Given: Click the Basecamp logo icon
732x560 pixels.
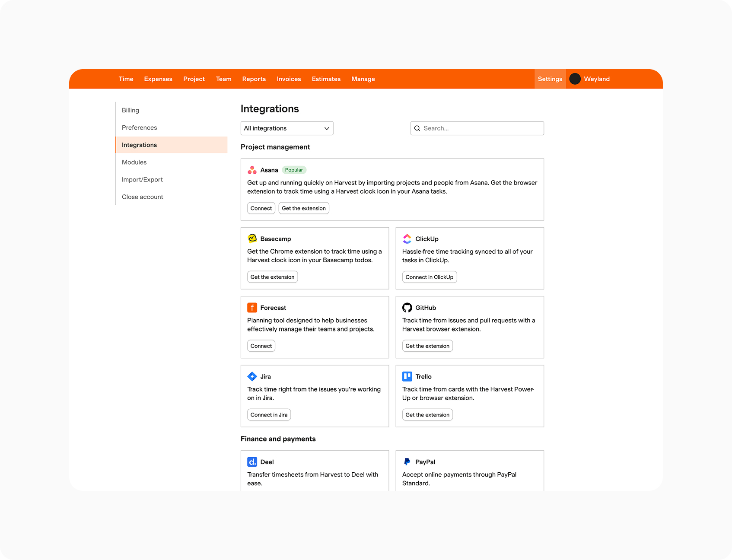Looking at the screenshot, I should click(x=252, y=239).
